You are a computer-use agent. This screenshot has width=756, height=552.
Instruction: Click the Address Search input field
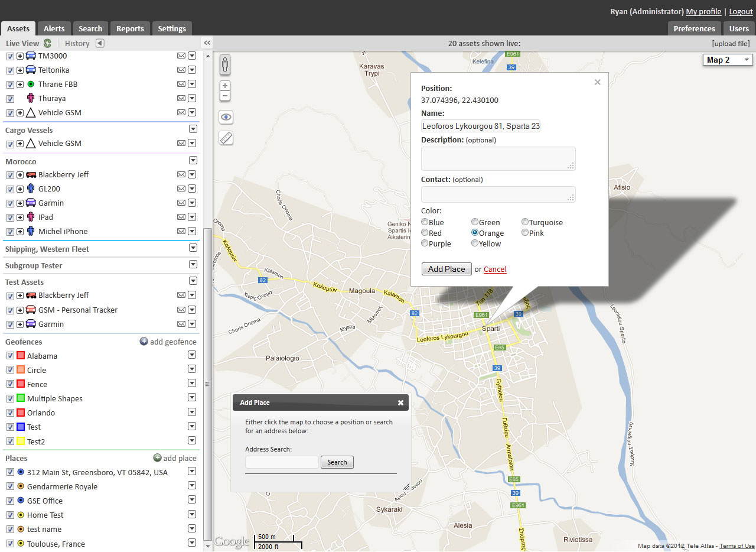point(282,462)
